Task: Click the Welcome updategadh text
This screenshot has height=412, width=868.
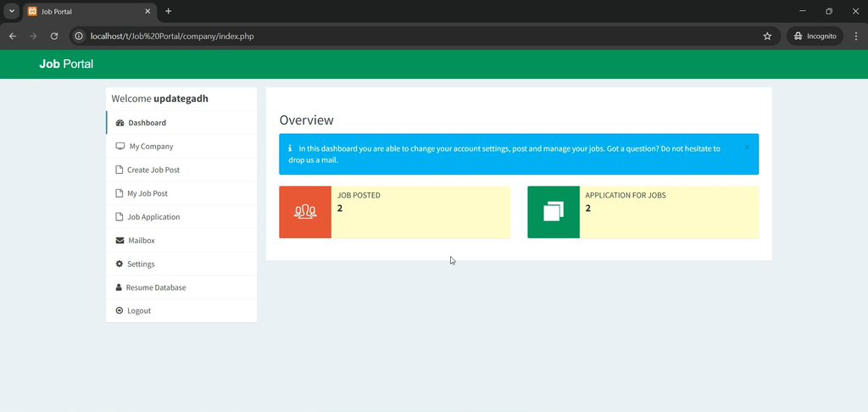Action: coord(160,98)
